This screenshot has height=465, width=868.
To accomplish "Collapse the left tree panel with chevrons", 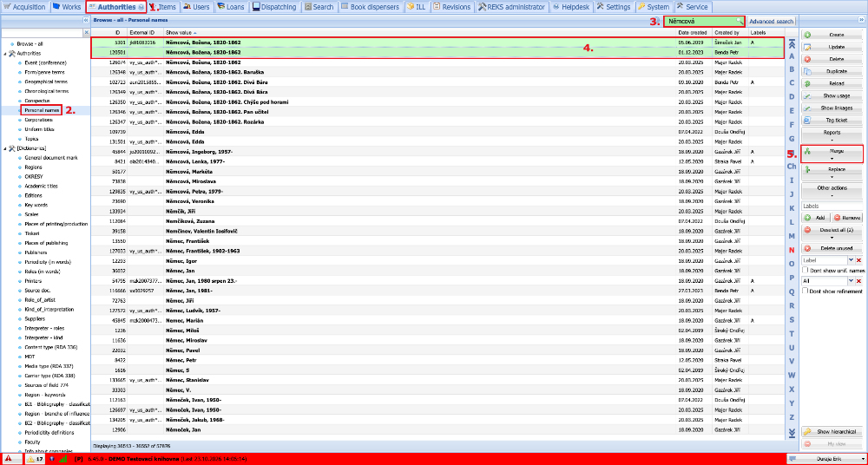I will (86, 20).
